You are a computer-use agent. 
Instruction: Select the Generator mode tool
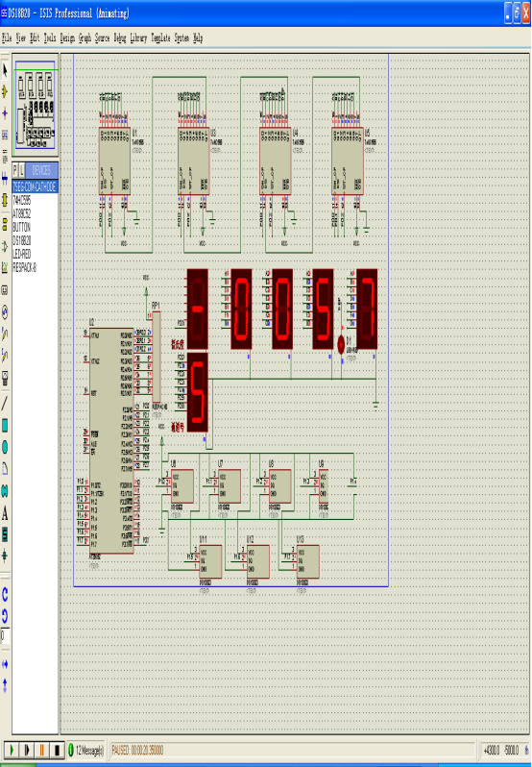coord(5,311)
